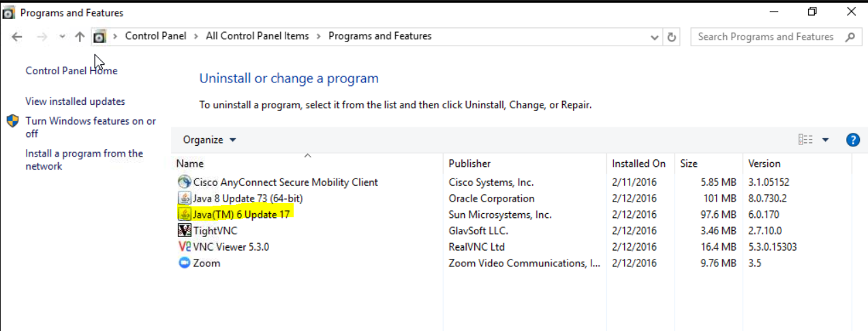Open the Organize dropdown menu
Viewport: 868px width, 331px height.
coord(209,140)
